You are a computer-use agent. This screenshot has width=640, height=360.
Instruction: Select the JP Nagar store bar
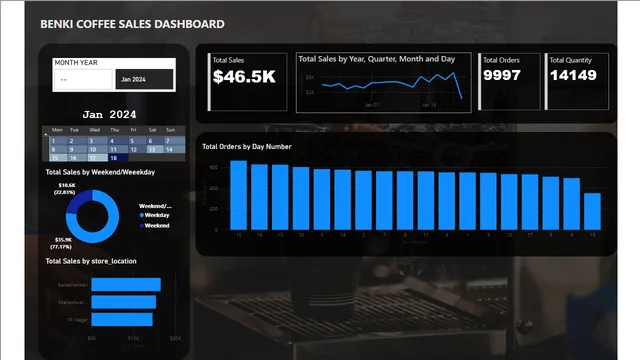122,320
